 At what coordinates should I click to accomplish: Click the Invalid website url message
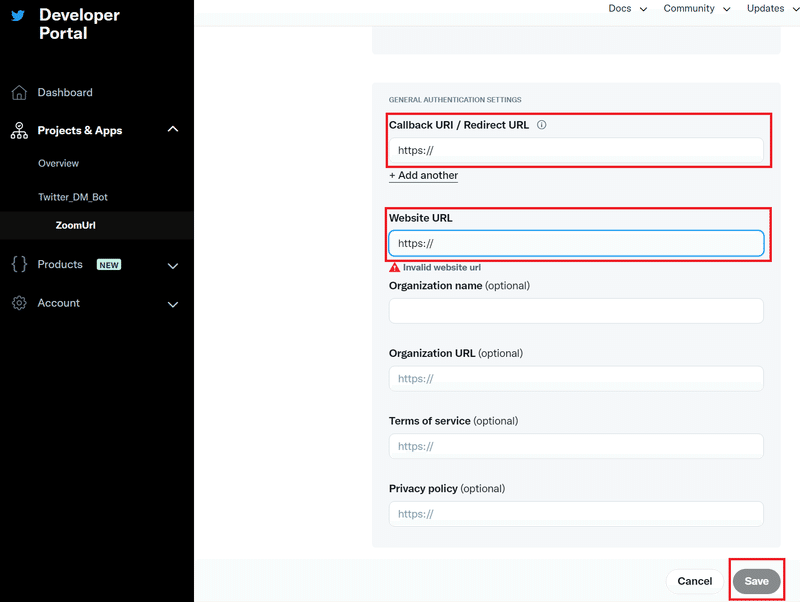coord(442,267)
